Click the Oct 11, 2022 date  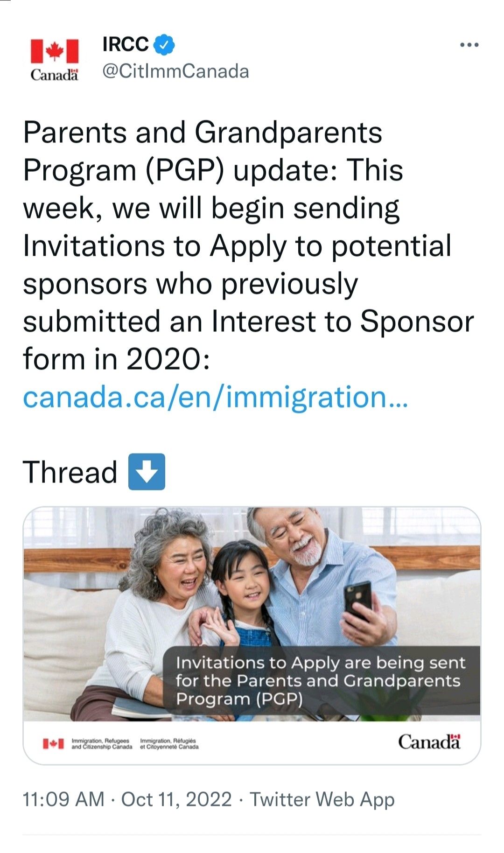[x=176, y=799]
